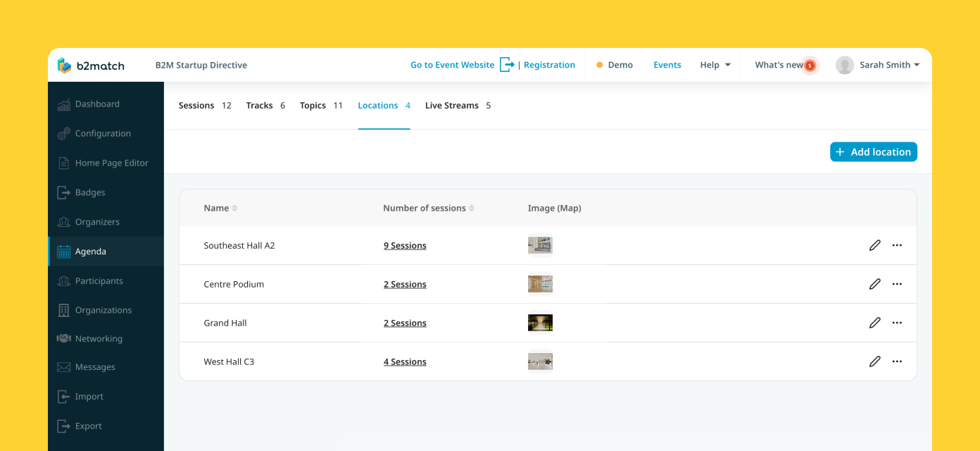Edit Grand Hall with pencil icon
980x451 pixels.
tap(875, 323)
